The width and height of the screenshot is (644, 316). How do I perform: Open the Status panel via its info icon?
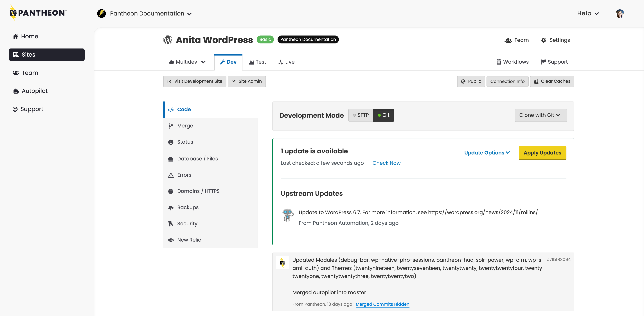[171, 142]
